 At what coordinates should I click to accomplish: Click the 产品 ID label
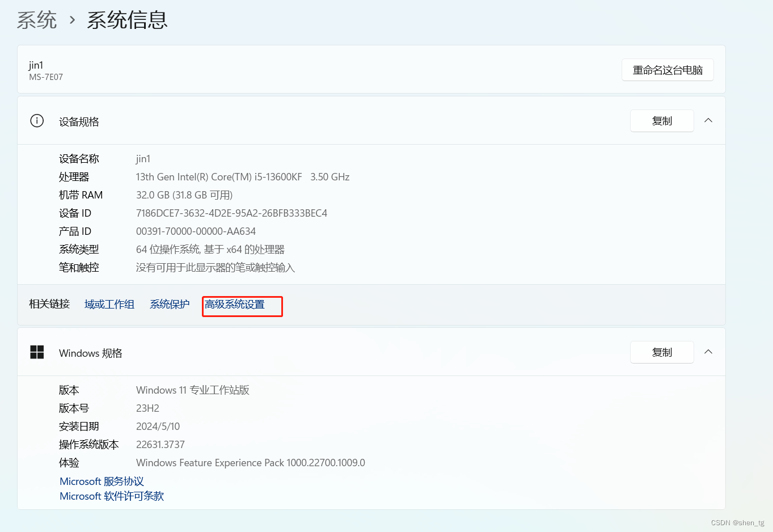point(75,231)
